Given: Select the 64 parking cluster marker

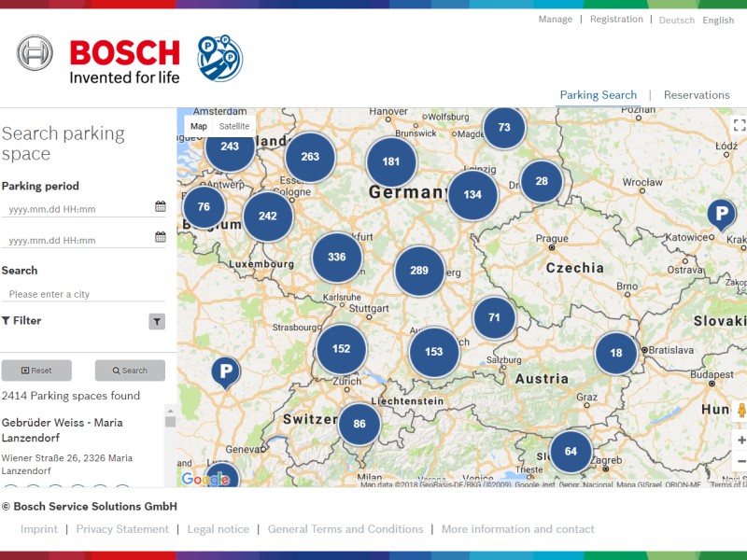Looking at the screenshot, I should click(x=571, y=452).
